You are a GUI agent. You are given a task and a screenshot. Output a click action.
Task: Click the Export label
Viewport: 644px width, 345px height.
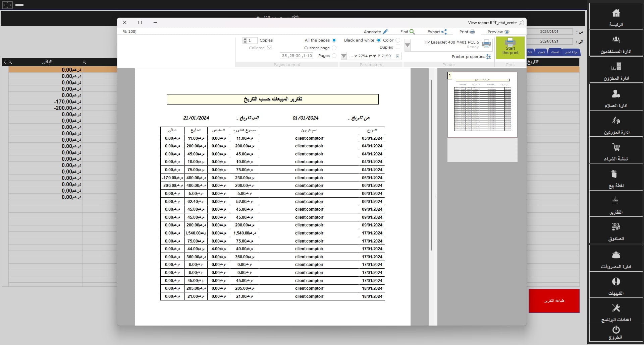click(x=434, y=32)
